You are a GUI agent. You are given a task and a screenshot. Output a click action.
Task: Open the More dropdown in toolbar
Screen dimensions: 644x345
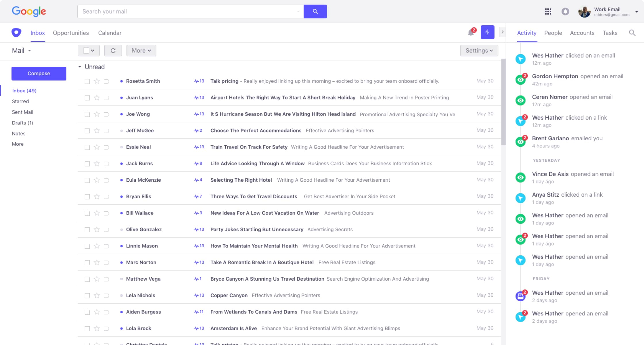click(x=141, y=51)
